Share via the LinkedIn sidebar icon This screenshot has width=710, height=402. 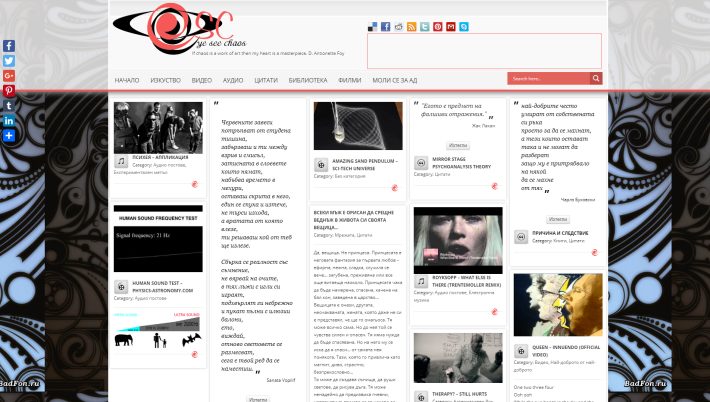pos(9,121)
